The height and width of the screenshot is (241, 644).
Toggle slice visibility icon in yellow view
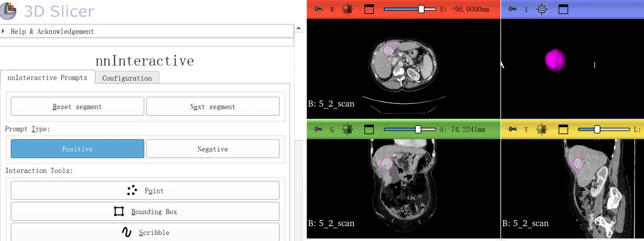click(x=542, y=129)
